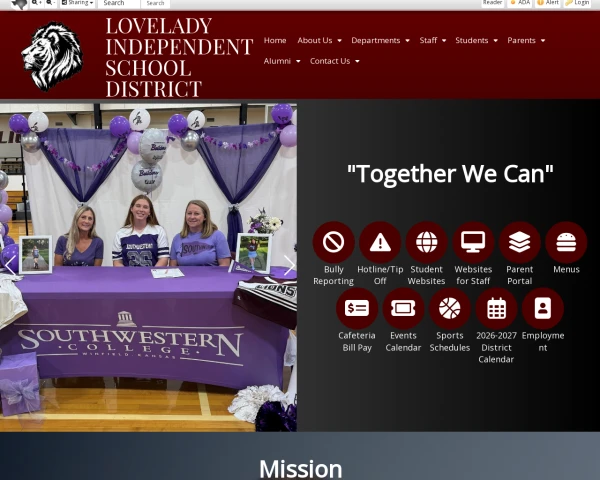Show next slideshow image
Viewport: 600px width, 480px height.
click(x=289, y=265)
